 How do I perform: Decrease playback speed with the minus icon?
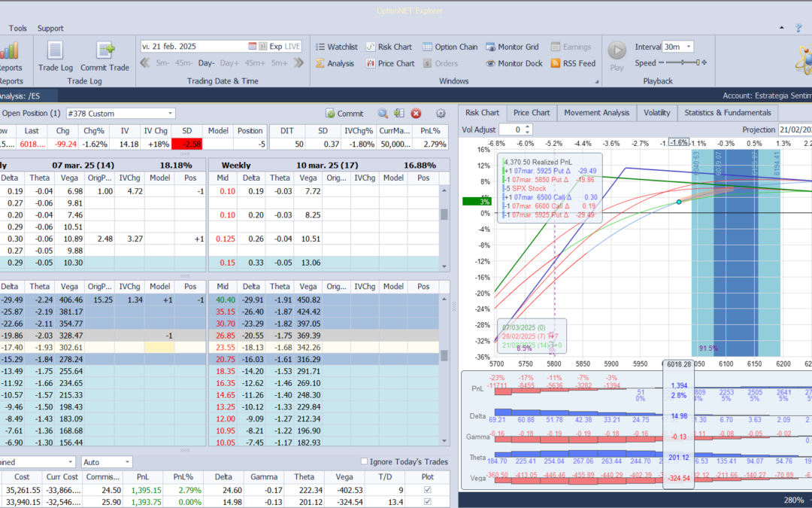point(662,62)
